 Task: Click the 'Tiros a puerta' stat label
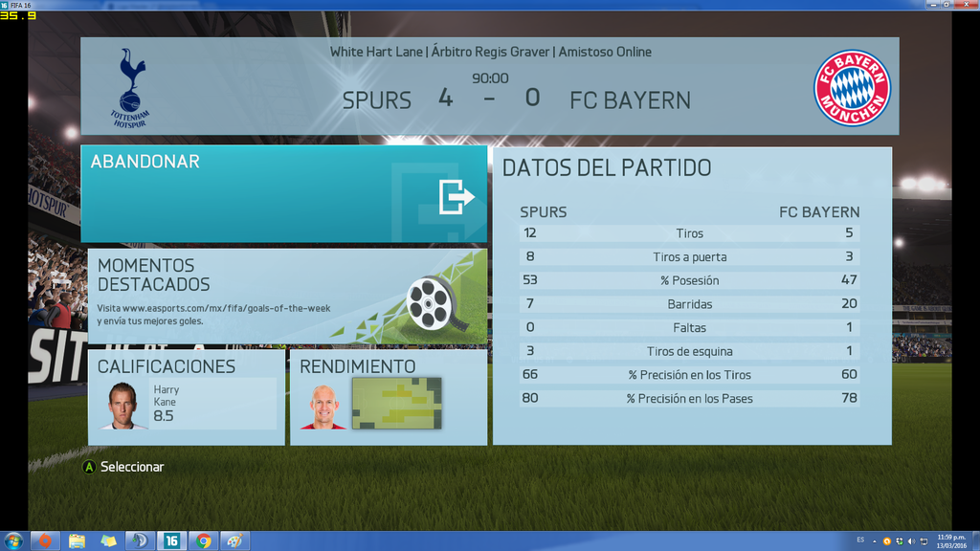[689, 256]
